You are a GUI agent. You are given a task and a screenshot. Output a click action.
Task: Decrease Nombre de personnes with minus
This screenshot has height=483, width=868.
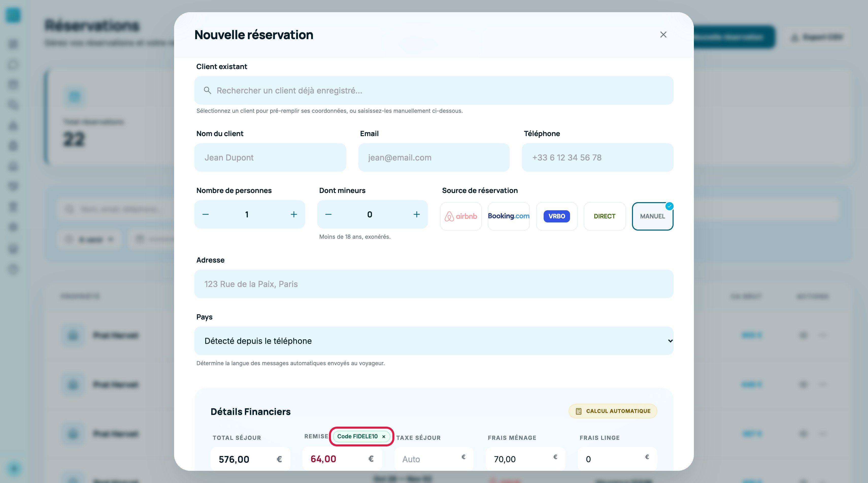(206, 214)
